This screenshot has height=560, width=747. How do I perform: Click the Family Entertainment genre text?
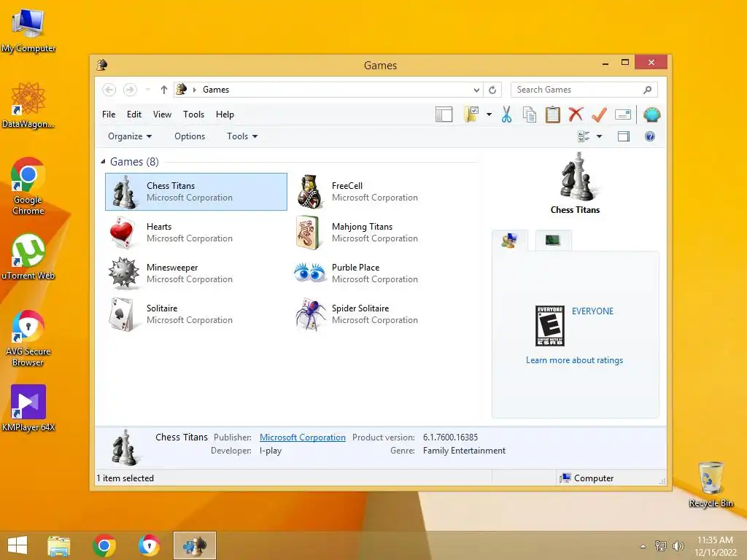click(464, 451)
